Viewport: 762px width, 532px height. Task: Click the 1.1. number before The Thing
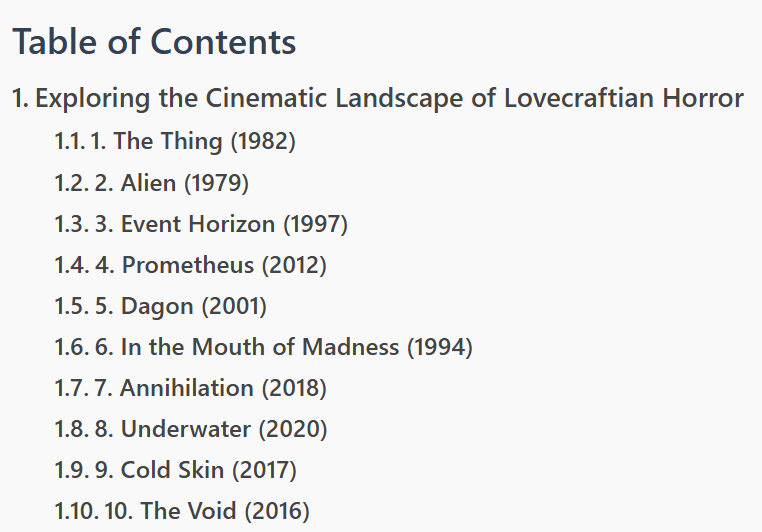click(70, 141)
